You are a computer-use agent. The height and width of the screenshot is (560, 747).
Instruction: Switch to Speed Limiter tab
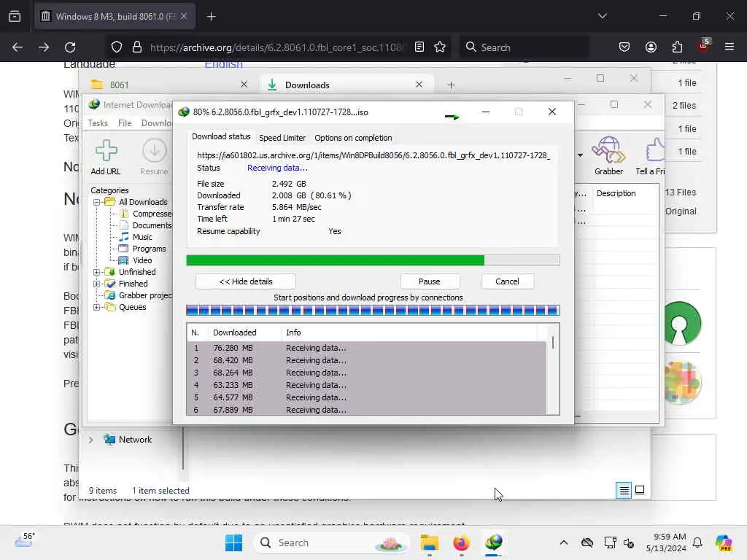[282, 138]
